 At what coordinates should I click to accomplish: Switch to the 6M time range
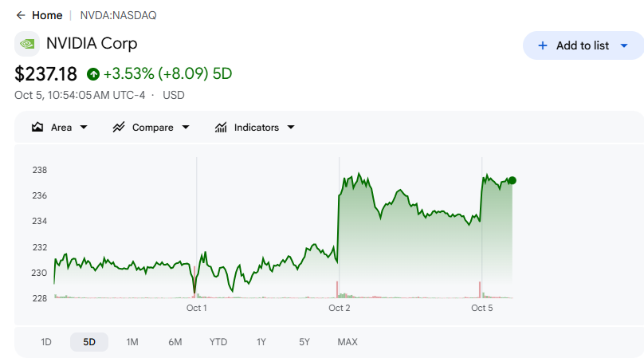click(x=175, y=342)
